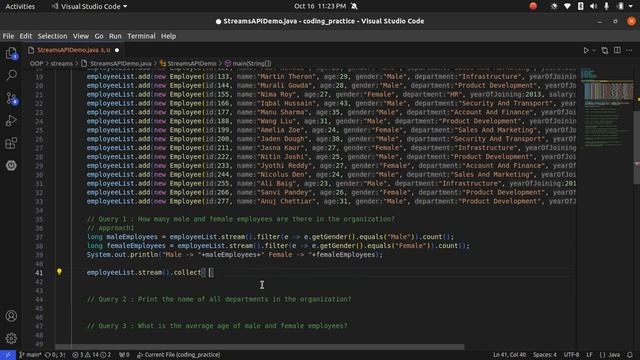Click the lightbulb quick fix on line 41
The width and height of the screenshot is (640, 360).
pos(59,272)
